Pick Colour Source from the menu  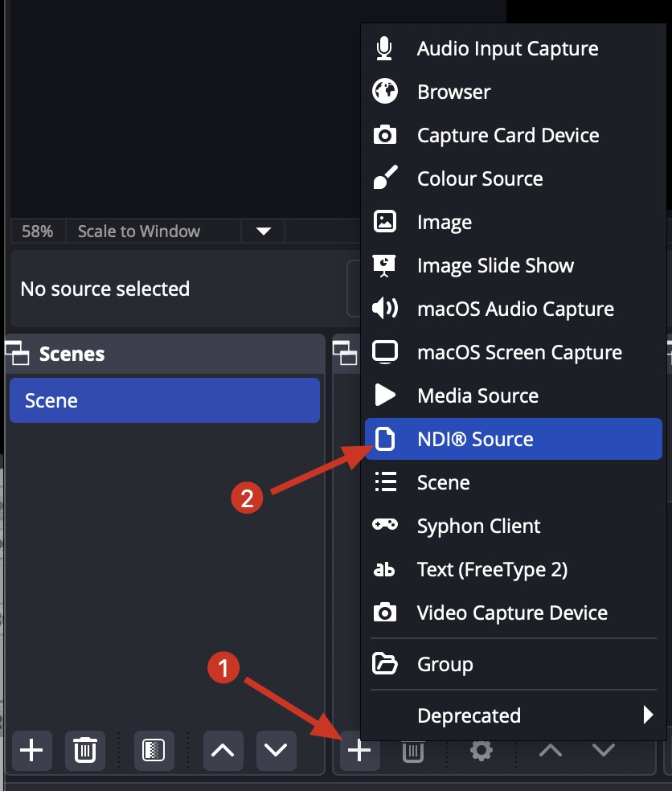[x=479, y=178]
